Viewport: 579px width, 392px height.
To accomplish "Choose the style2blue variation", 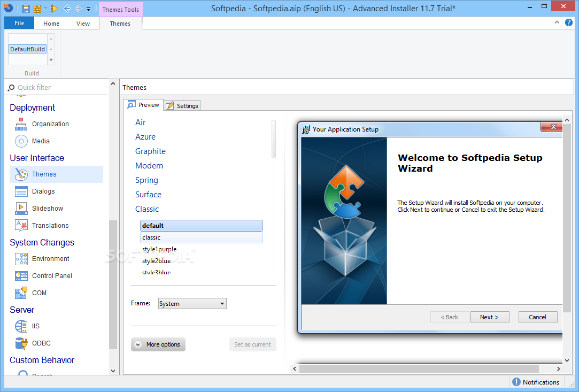I will coord(156,261).
